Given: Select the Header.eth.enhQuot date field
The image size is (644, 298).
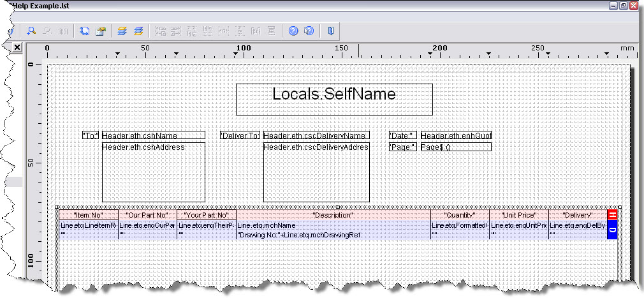Looking at the screenshot, I should click(456, 135).
